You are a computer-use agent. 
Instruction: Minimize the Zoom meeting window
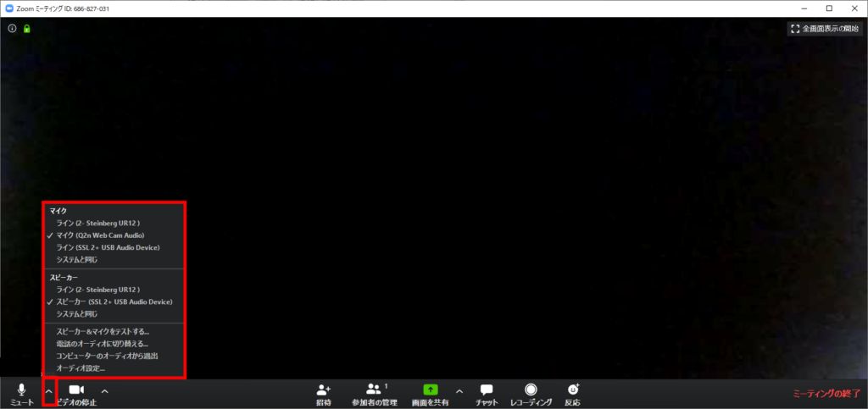click(804, 8)
